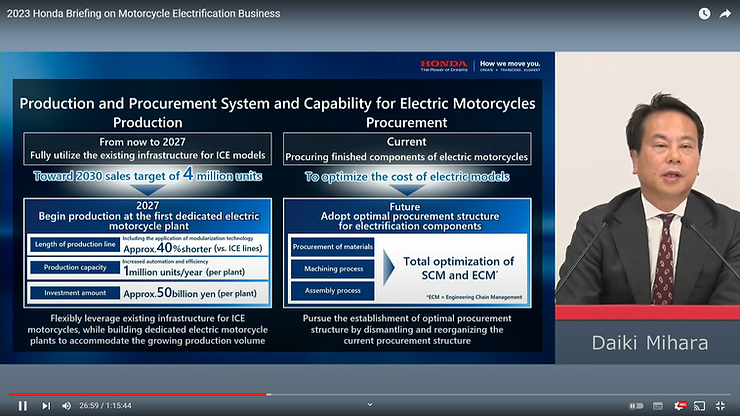Cast video with Play on TV icon
The image size is (740, 416).
(699, 406)
